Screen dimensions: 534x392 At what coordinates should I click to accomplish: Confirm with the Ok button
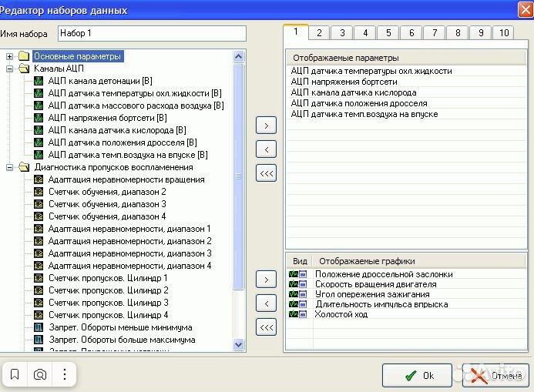tap(417, 376)
